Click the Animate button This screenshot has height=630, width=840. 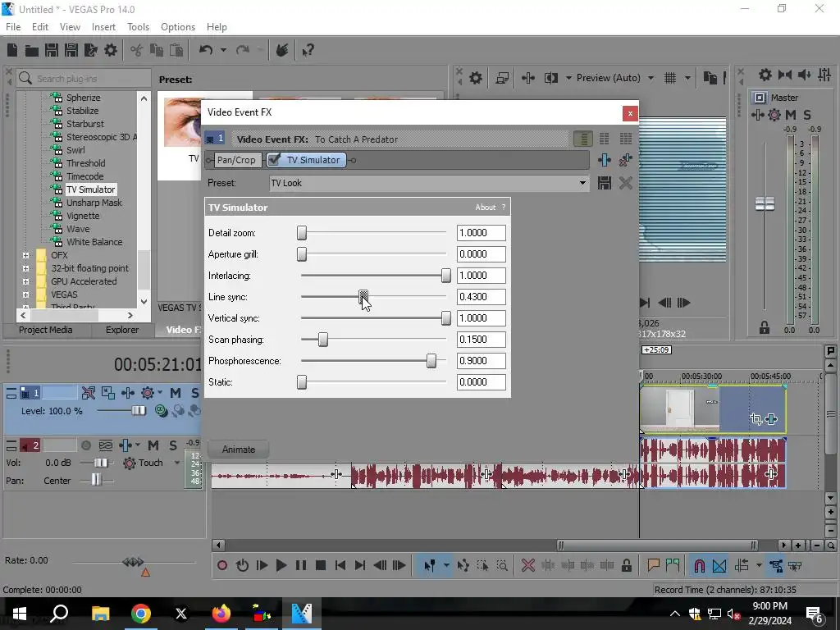[x=239, y=450]
